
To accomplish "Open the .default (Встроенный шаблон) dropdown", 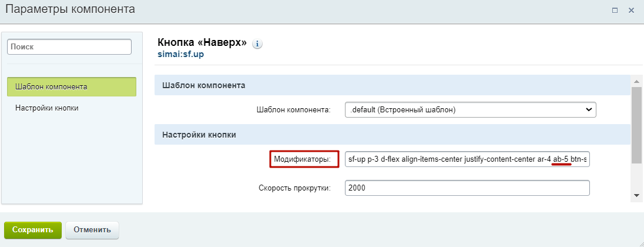I will click(470, 109).
